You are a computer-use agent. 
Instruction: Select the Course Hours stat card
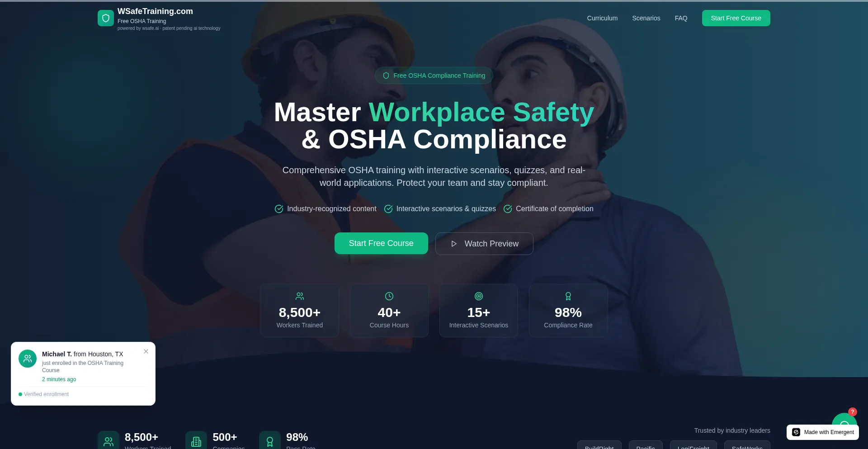coord(389,311)
